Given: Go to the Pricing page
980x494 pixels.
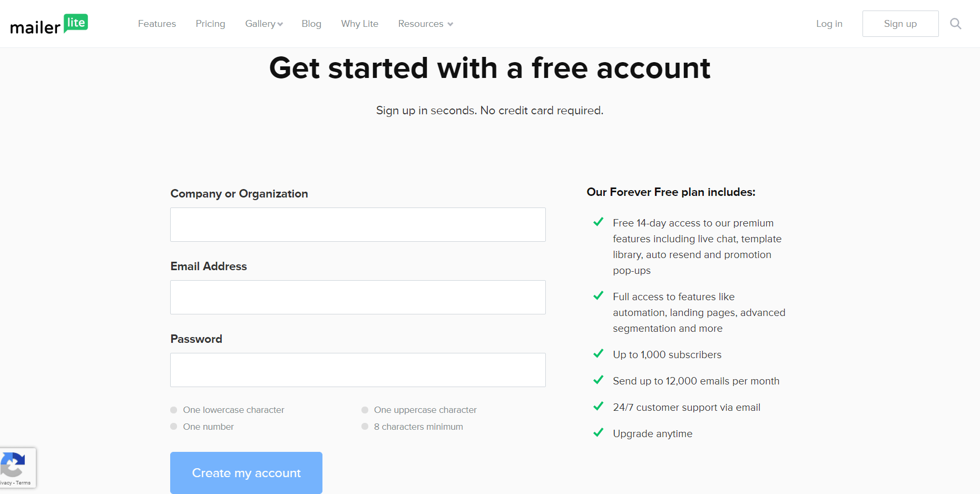Looking at the screenshot, I should tap(210, 24).
